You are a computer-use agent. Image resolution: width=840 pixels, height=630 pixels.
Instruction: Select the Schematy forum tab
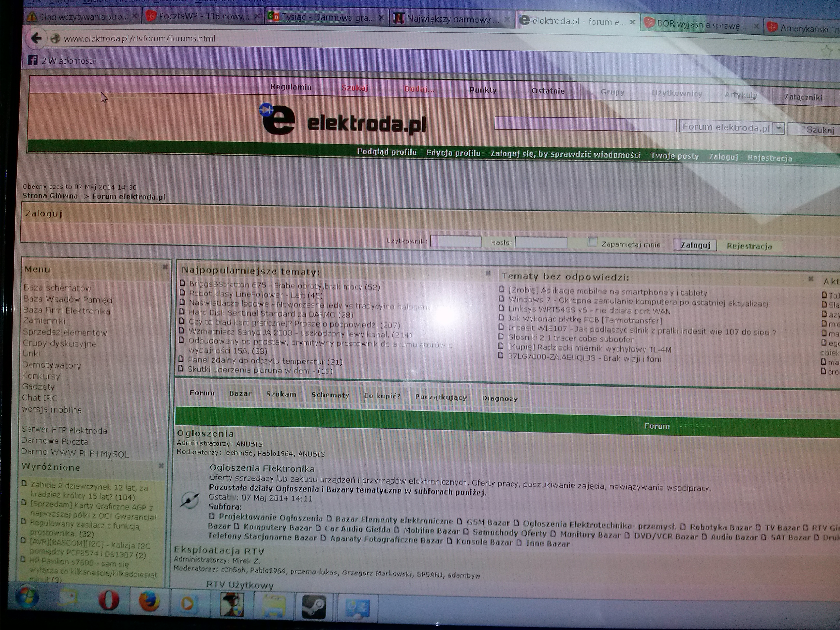(330, 395)
